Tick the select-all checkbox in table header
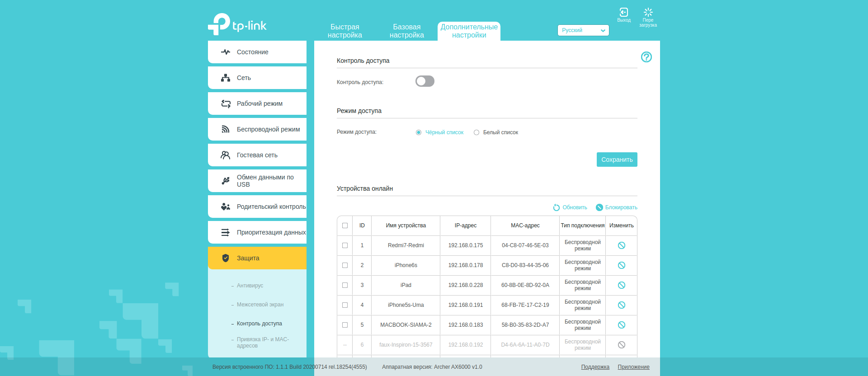Screen dimensions: 868x376 pyautogui.click(x=345, y=226)
